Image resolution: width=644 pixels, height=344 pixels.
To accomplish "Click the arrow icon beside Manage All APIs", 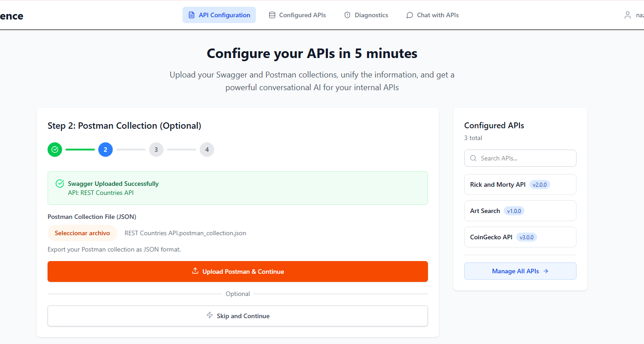I will [546, 271].
